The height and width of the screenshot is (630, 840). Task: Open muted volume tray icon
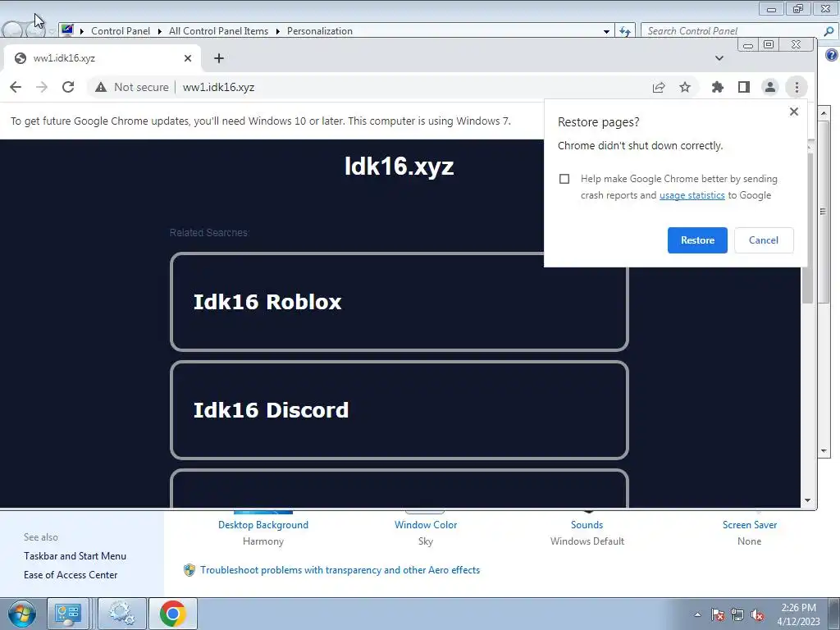tap(757, 614)
